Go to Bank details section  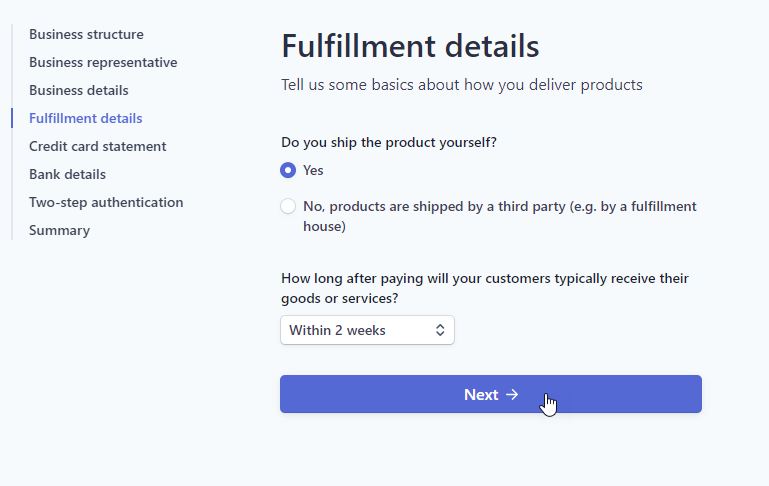pos(67,174)
